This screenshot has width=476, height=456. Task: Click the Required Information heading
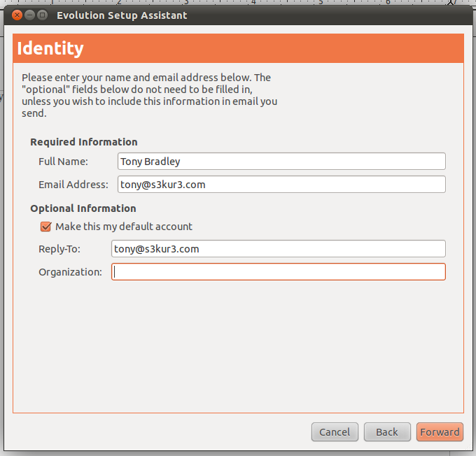(84, 142)
